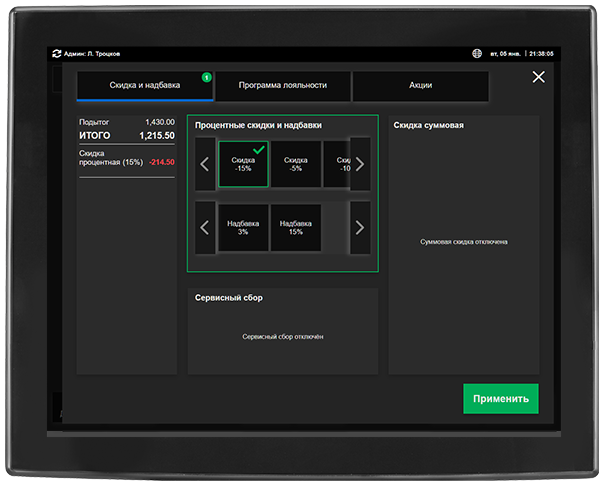604x488 pixels.
Task: Open the globe language icon
Action: pyautogui.click(x=477, y=54)
